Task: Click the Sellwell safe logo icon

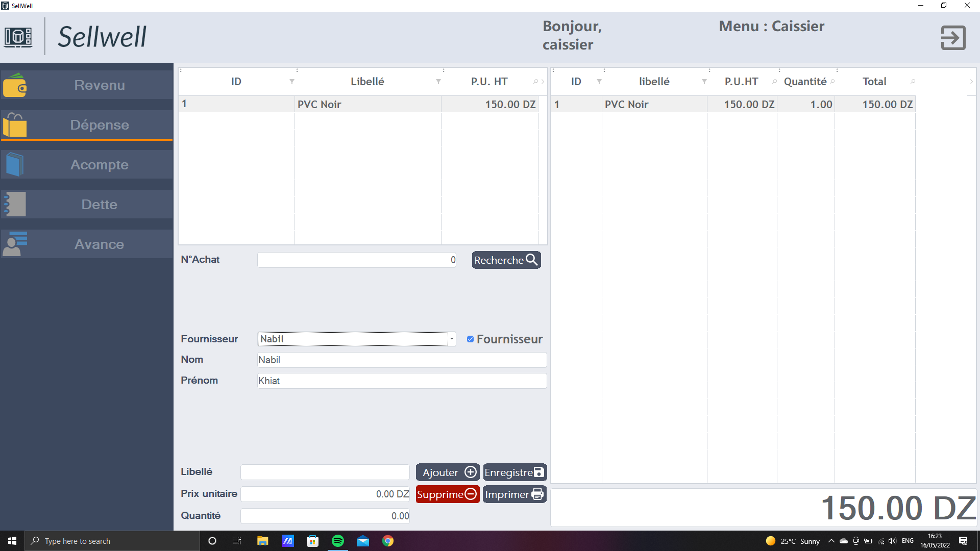Action: pyautogui.click(x=18, y=37)
